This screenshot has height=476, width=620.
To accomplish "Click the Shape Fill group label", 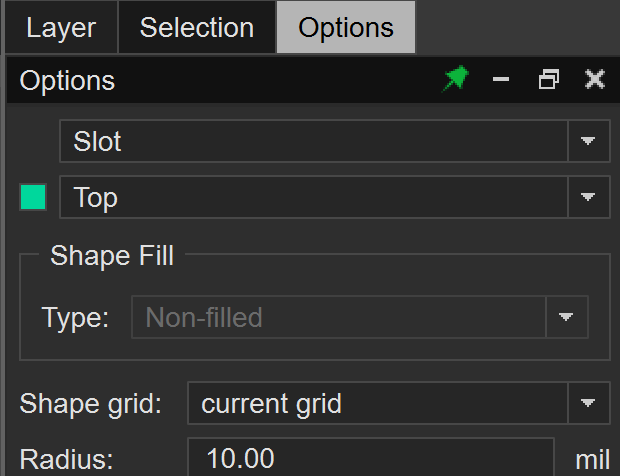I will [112, 256].
